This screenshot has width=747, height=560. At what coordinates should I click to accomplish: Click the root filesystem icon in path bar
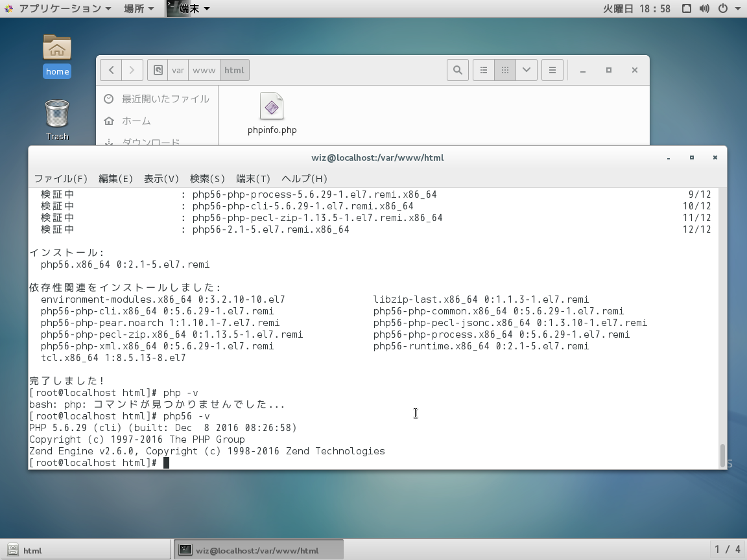[158, 70]
